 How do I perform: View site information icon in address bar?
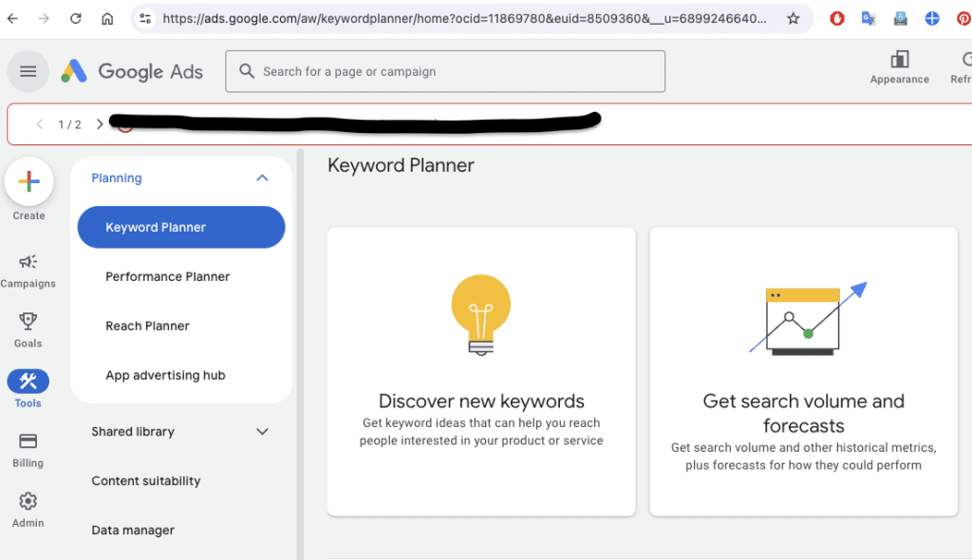(x=145, y=19)
